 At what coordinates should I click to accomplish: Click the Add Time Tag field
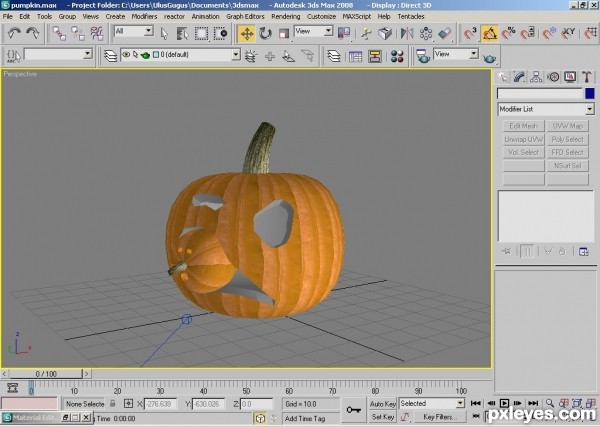coord(310,418)
